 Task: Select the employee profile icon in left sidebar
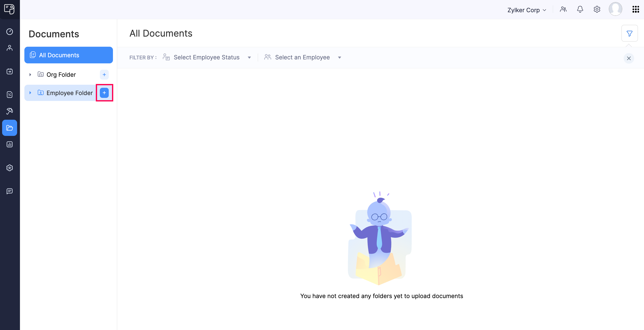point(10,48)
